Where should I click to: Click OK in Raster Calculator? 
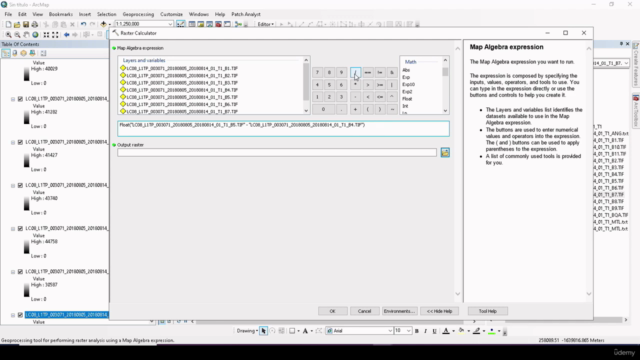333,311
